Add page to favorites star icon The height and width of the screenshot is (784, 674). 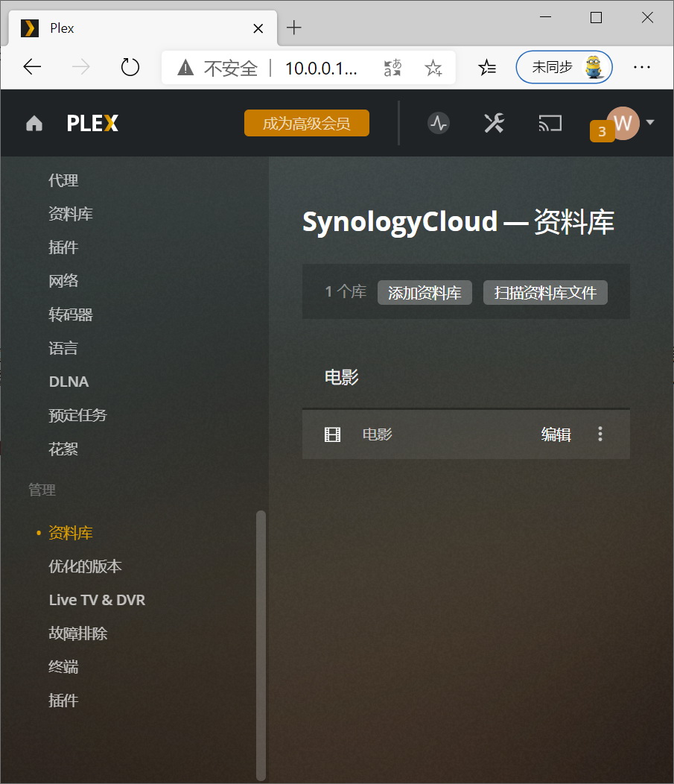433,68
